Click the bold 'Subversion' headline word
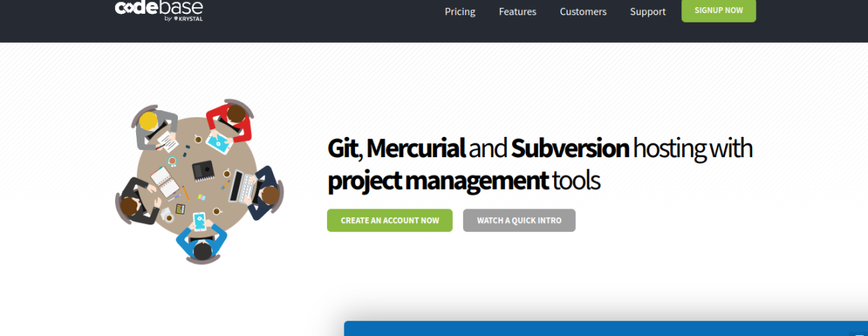Viewport: 868px width, 336px height. [570, 148]
